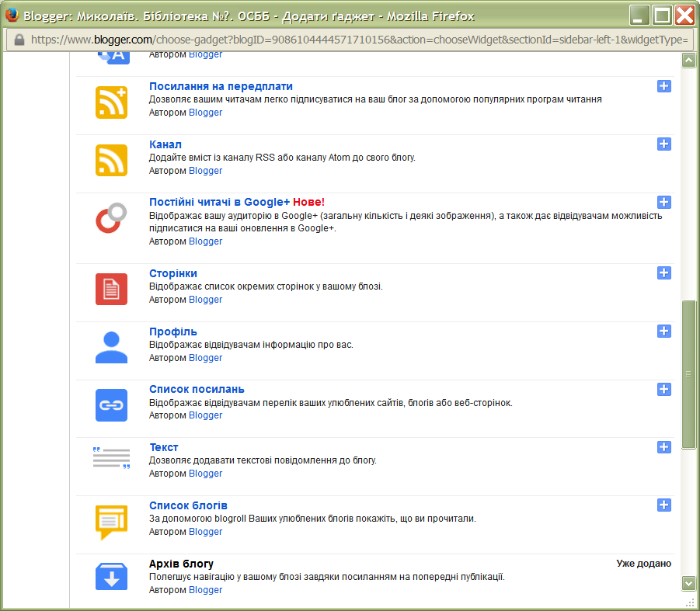Screen dimensions: 700x611
Task: Click Blogger author link under Текст
Action: point(205,473)
